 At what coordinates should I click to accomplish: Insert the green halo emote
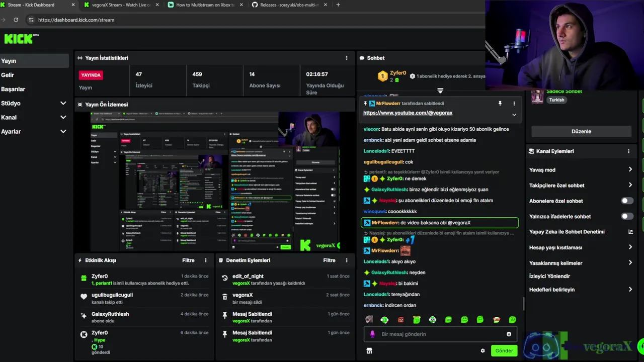417,320
